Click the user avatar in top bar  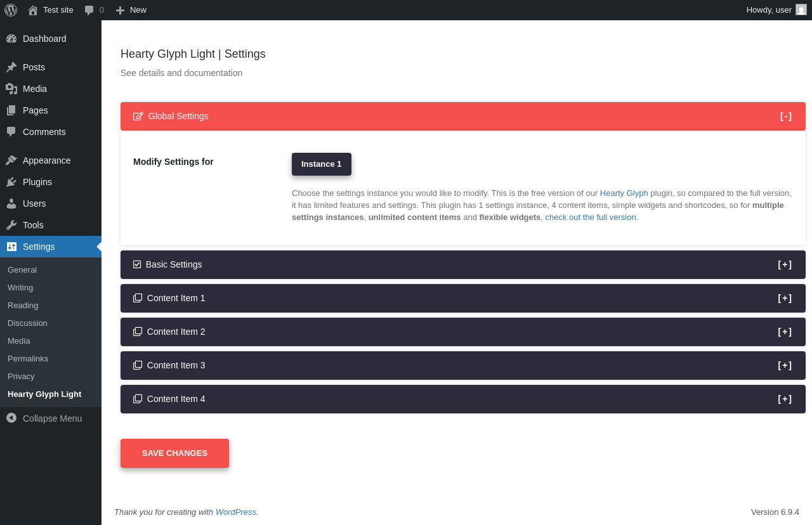(801, 10)
